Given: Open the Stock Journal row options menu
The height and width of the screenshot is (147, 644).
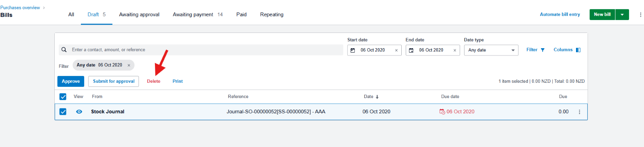Looking at the screenshot, I should coord(580,112).
